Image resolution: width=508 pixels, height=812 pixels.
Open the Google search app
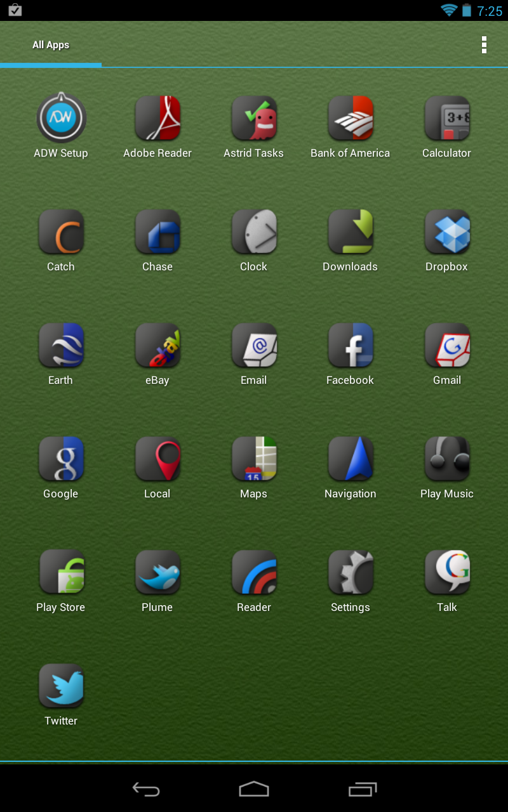tap(61, 459)
